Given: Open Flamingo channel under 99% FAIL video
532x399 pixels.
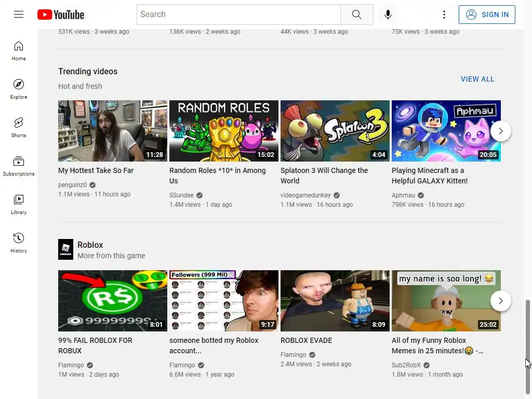Looking at the screenshot, I should pyautogui.click(x=71, y=365).
